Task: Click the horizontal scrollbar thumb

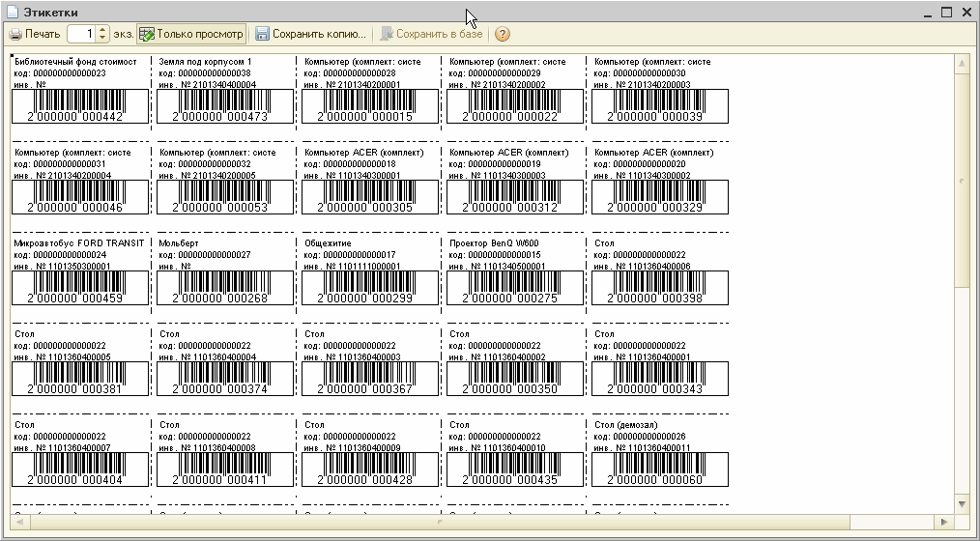Action: [x=440, y=521]
